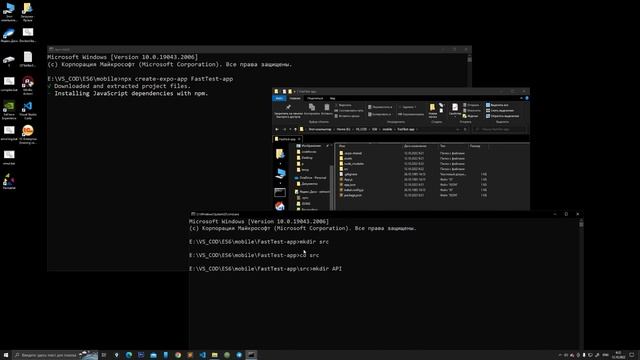This screenshot has height=360, width=640.
Task: Open Windows Start menu
Action: tap(6, 355)
